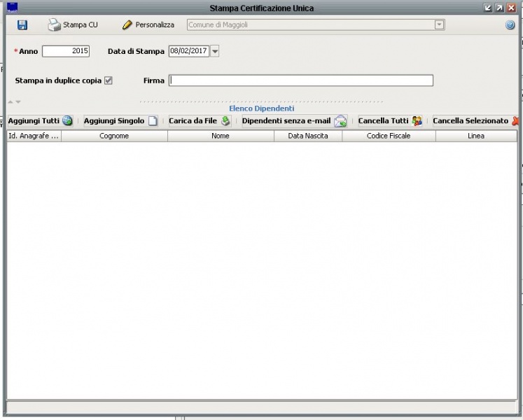
Task: Click into the Firma text field
Action: tap(301, 80)
